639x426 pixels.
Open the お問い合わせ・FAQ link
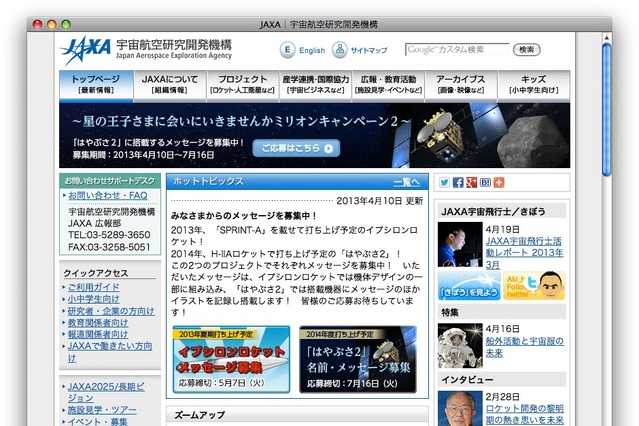pos(108,196)
